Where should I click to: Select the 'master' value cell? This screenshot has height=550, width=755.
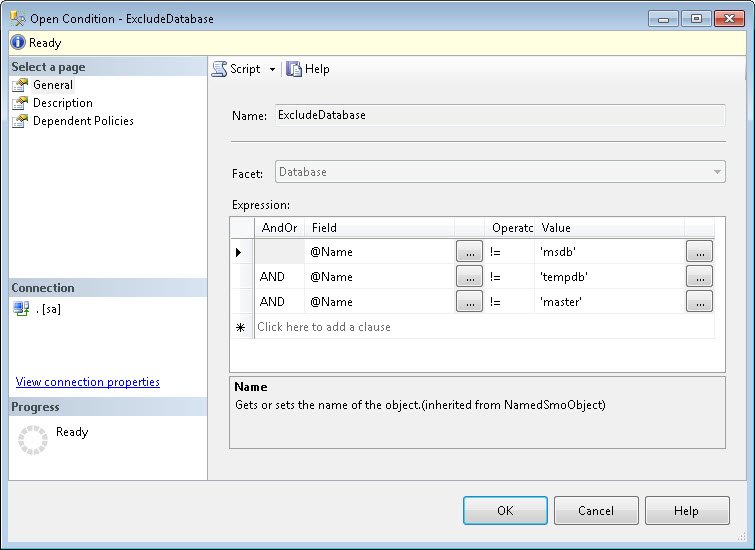coord(610,301)
